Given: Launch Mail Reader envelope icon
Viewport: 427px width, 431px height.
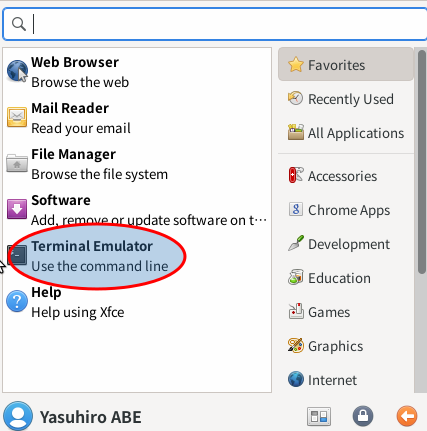Looking at the screenshot, I should point(17,117).
